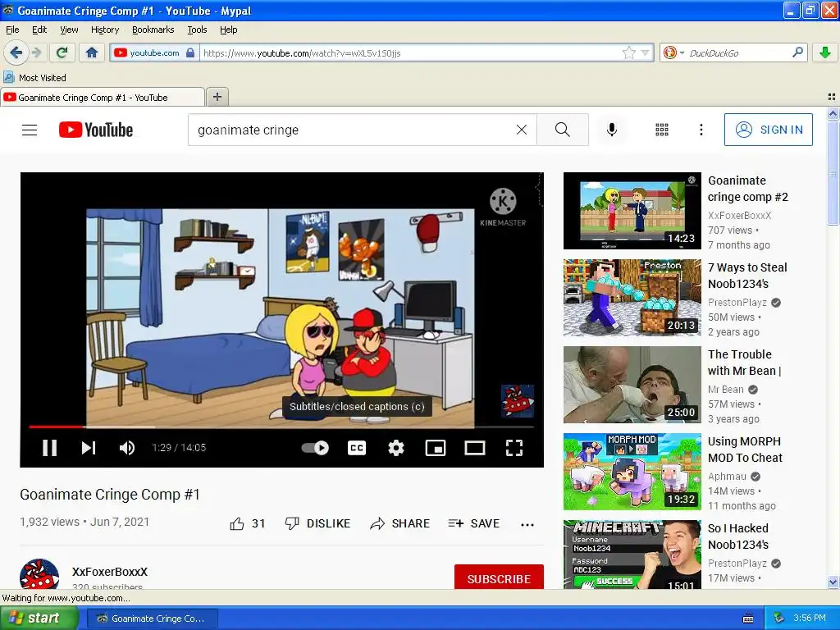840x630 pixels.
Task: Open YouTube settings three-dot menu
Action: [x=701, y=130]
